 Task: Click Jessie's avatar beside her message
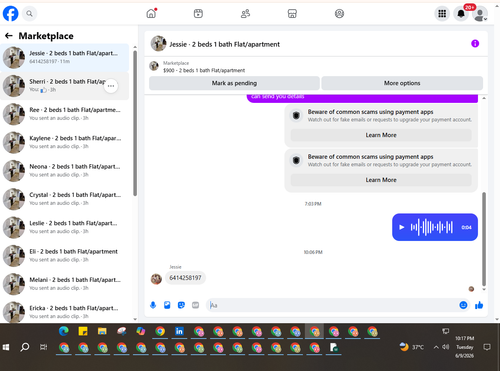click(156, 279)
